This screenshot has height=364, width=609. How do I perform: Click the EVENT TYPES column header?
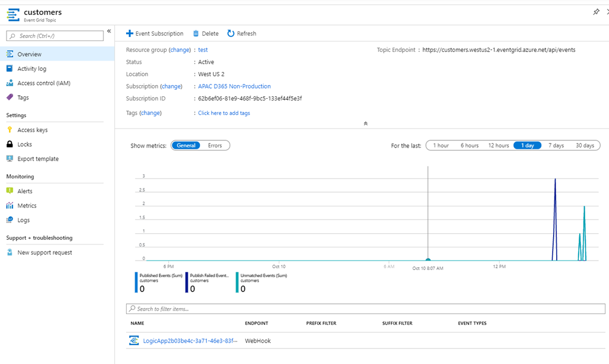(x=472, y=323)
